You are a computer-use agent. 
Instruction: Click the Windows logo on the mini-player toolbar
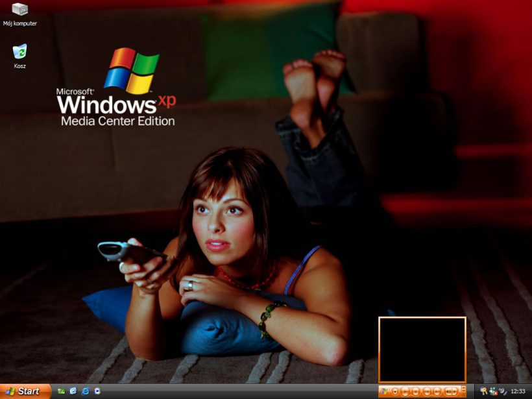point(383,391)
